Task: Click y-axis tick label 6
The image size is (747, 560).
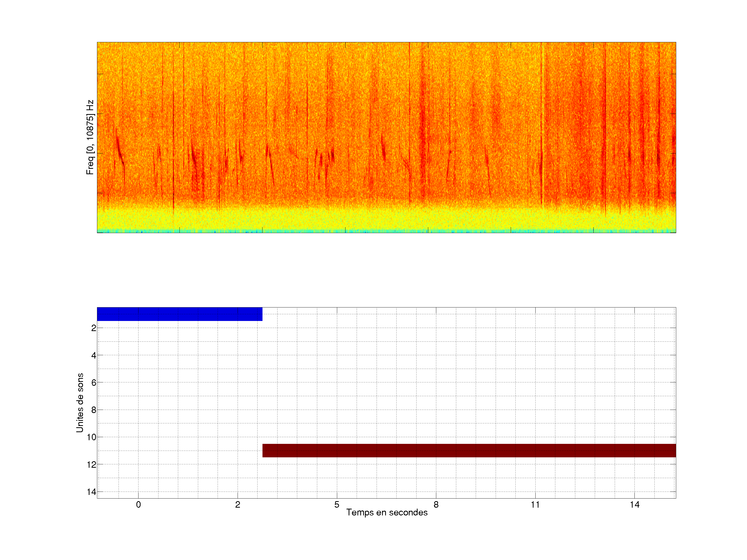Action: tap(94, 383)
